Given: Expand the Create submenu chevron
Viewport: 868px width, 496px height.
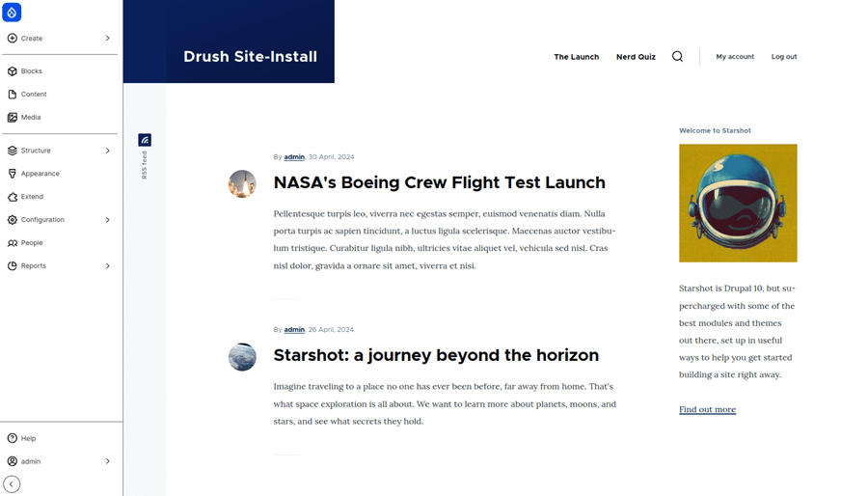Looking at the screenshot, I should [x=107, y=39].
